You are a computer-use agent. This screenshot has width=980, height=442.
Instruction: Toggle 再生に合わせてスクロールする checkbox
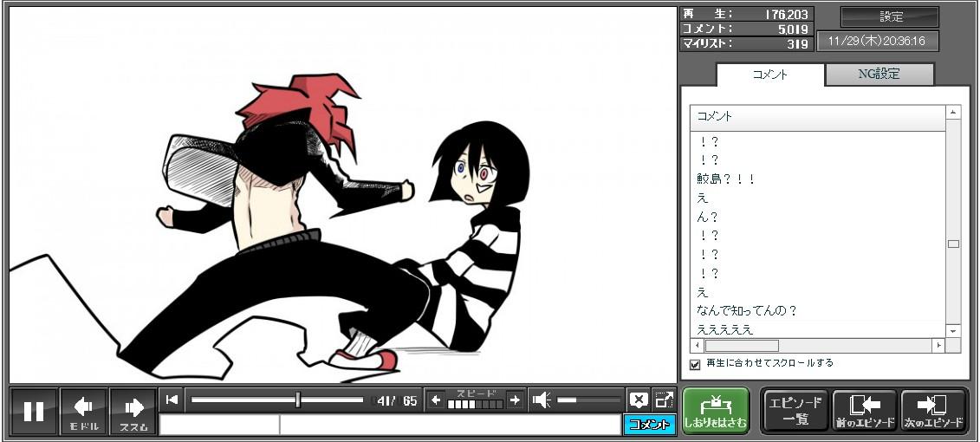pyautogui.click(x=695, y=365)
